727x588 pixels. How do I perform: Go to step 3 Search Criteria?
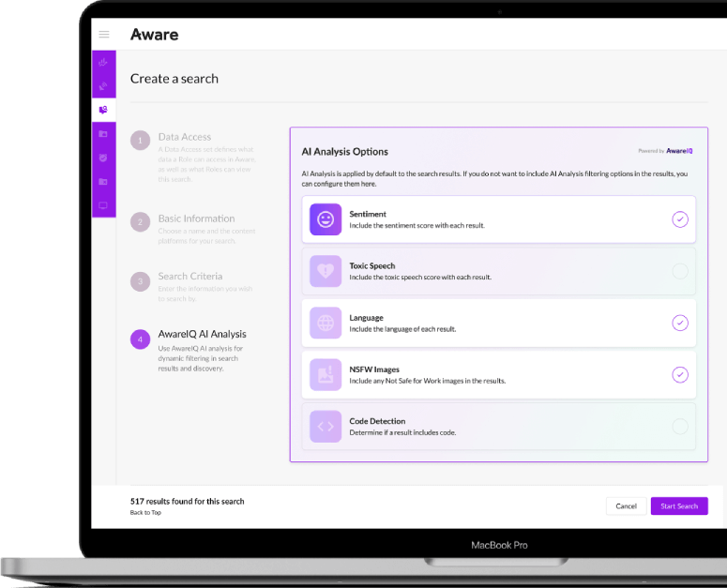(x=190, y=276)
